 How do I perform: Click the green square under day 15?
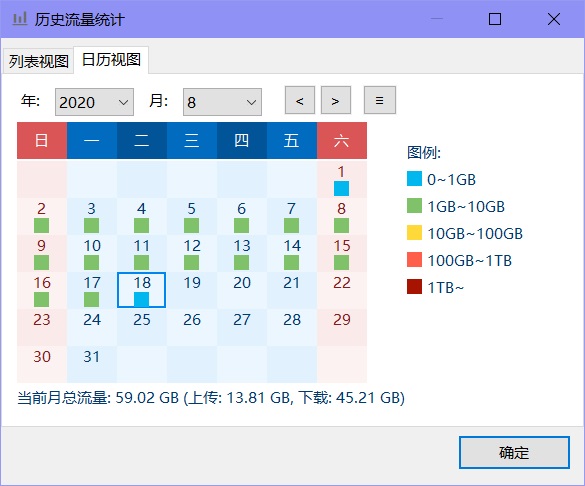click(x=341, y=263)
